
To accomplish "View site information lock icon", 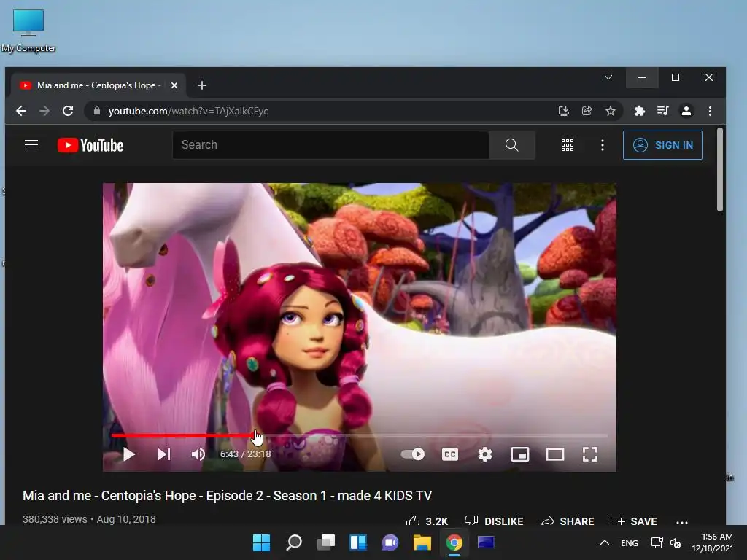I will (97, 111).
